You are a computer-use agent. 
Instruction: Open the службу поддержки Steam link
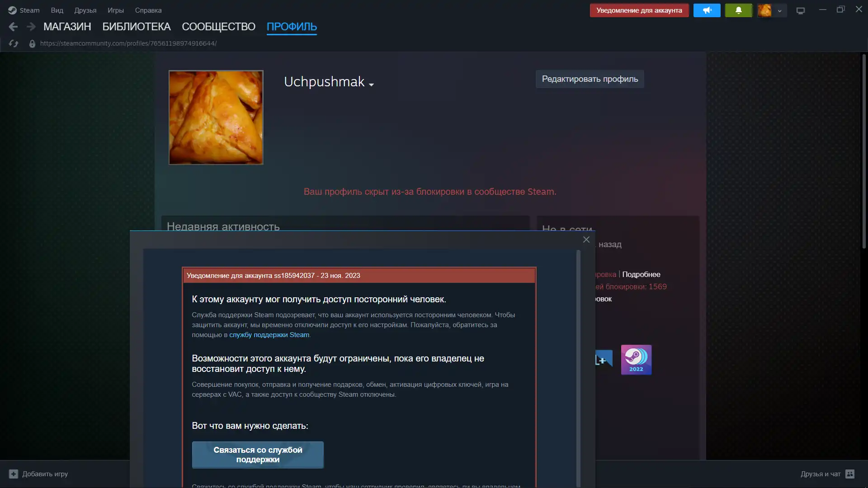click(269, 335)
